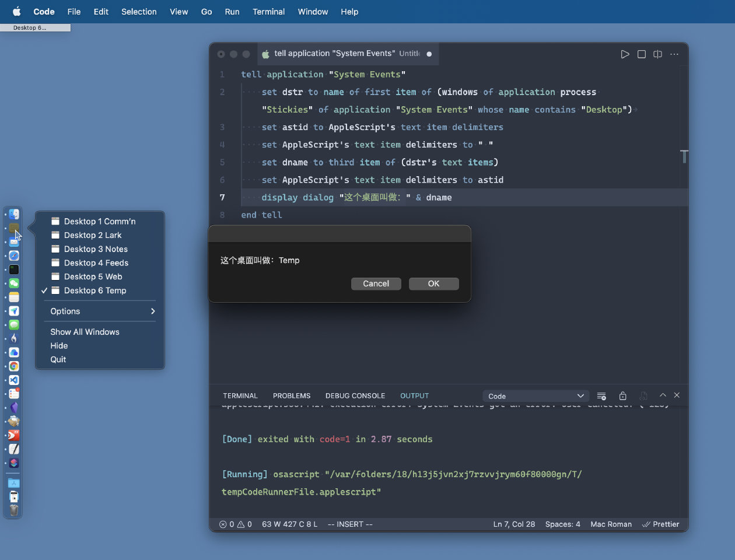Choose Show All Windows in the dock menu
The width and height of the screenshot is (735, 560).
[85, 332]
